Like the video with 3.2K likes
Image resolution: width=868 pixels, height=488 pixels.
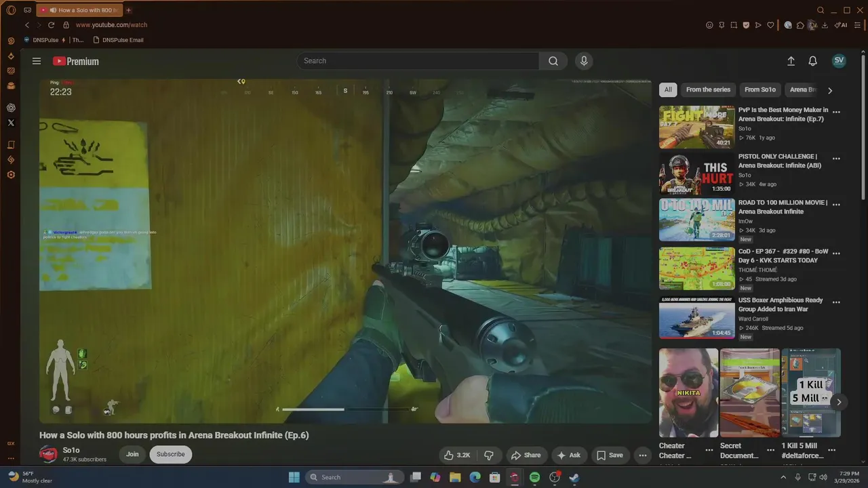(457, 455)
